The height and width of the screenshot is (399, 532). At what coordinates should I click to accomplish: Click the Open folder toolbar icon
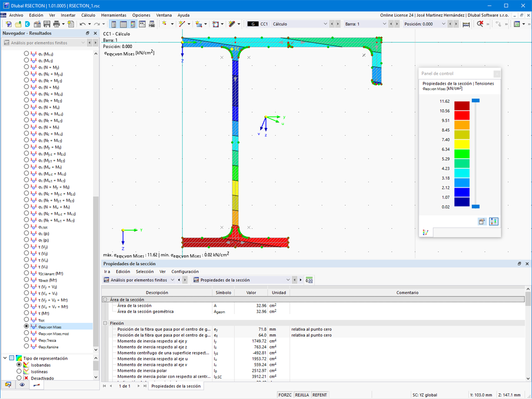tap(18, 24)
